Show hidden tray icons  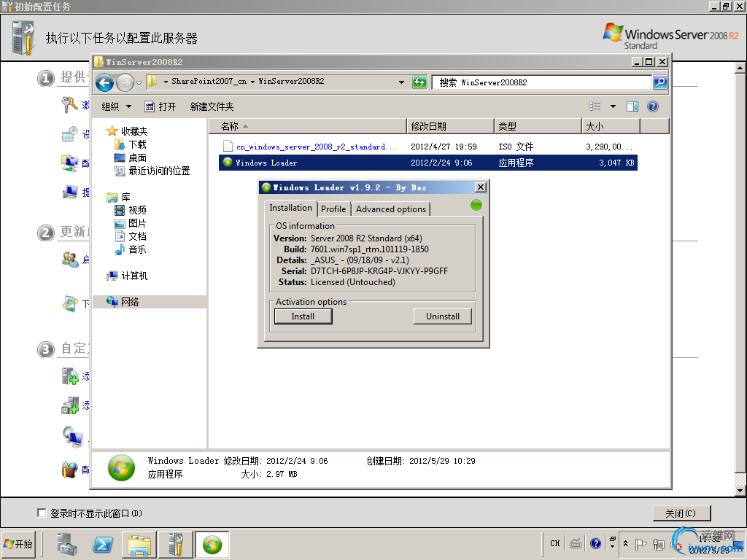[x=625, y=543]
